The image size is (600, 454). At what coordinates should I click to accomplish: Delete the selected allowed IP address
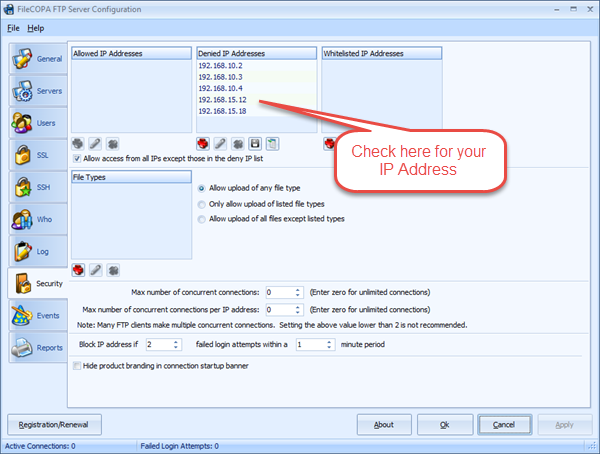(113, 144)
